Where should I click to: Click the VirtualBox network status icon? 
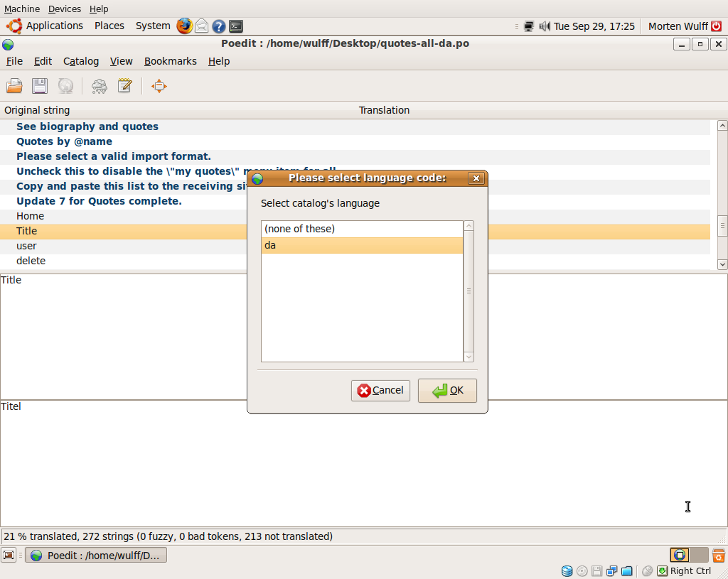coord(611,571)
